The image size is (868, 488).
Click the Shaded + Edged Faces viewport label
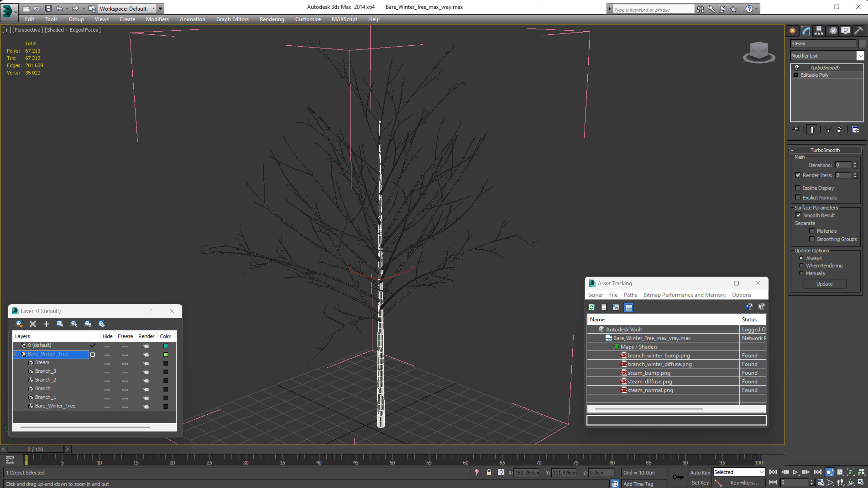[72, 29]
